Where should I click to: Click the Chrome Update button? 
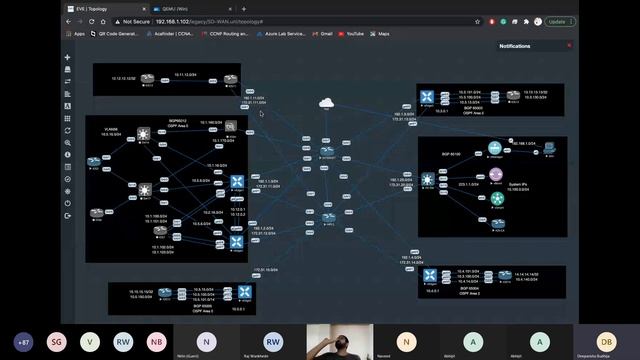tap(561, 22)
